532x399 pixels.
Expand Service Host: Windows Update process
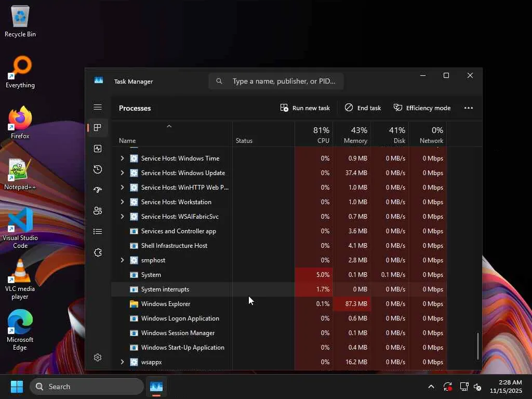123,172
